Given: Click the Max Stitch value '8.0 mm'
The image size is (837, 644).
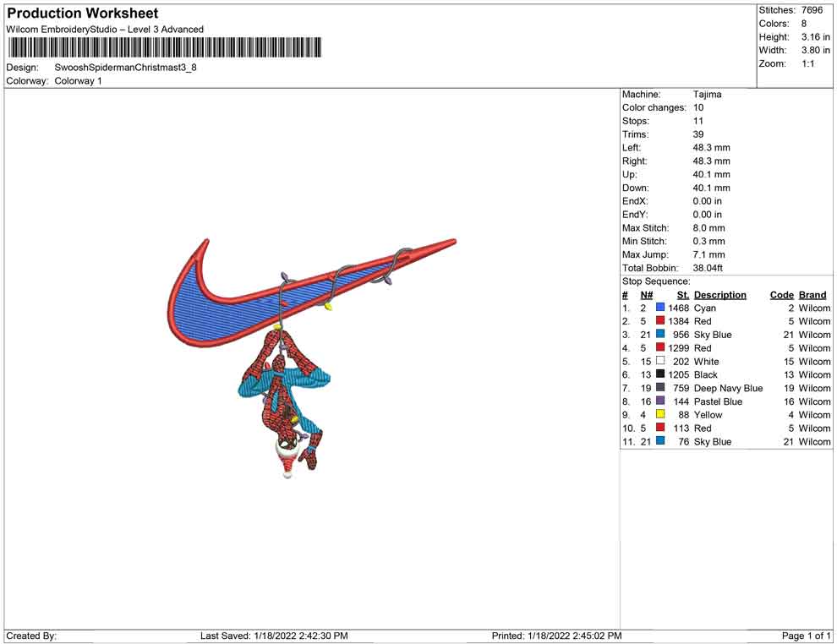Looking at the screenshot, I should (708, 228).
